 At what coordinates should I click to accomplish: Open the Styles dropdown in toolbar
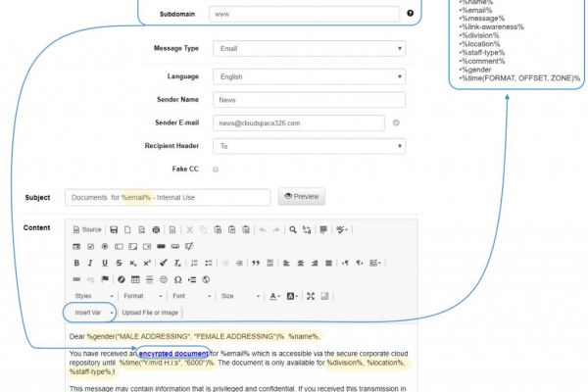93,296
